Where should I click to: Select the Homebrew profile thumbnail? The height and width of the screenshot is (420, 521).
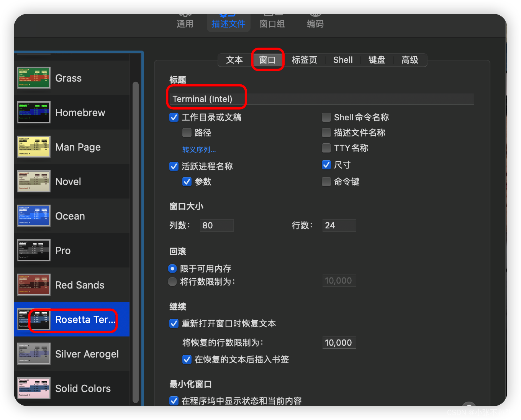click(34, 112)
